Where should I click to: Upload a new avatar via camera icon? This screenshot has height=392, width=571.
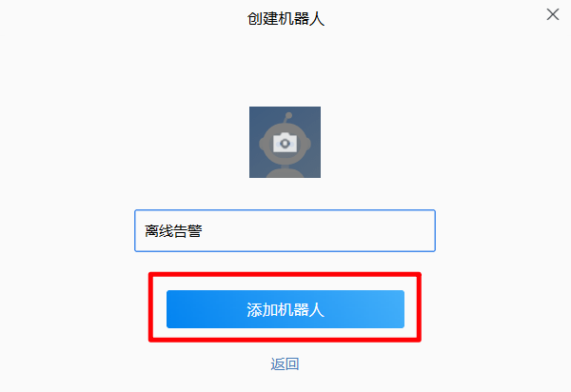(285, 143)
